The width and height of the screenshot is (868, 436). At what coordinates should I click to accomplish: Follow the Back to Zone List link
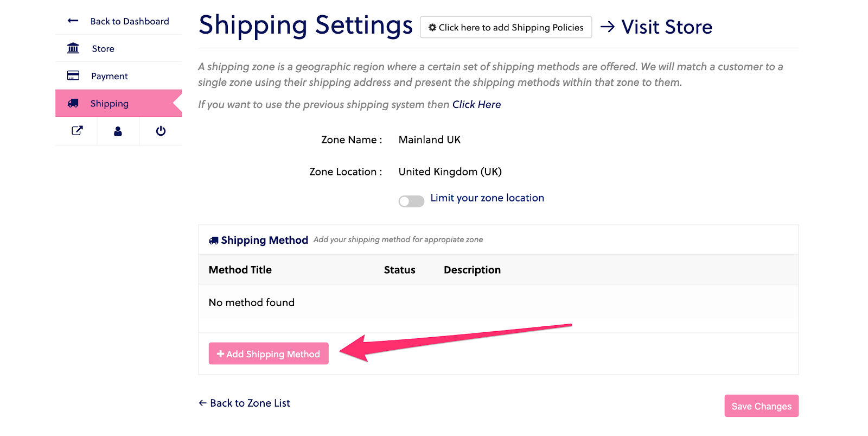tap(245, 403)
